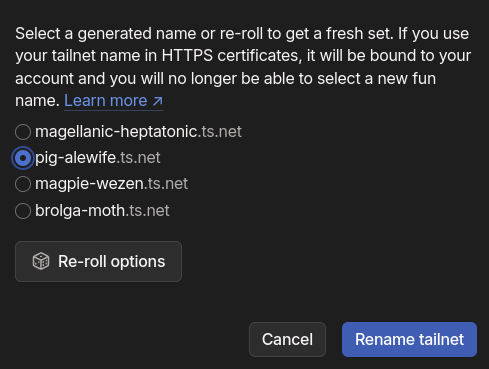Screen dimensions: 489x369
Task: Confirm with the Rename tailnet button
Action: click(x=409, y=339)
